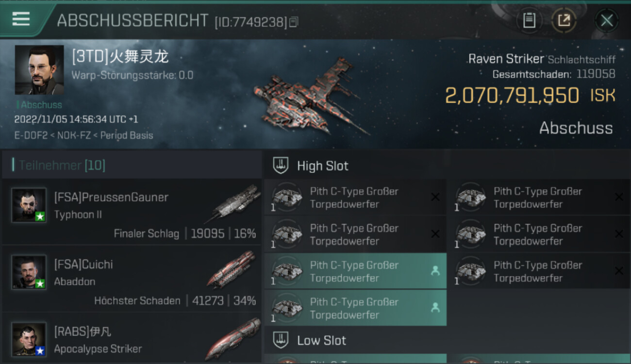Viewport: 631px width, 364px height.
Task: Open the hamburger menu
Action: pyautogui.click(x=21, y=19)
